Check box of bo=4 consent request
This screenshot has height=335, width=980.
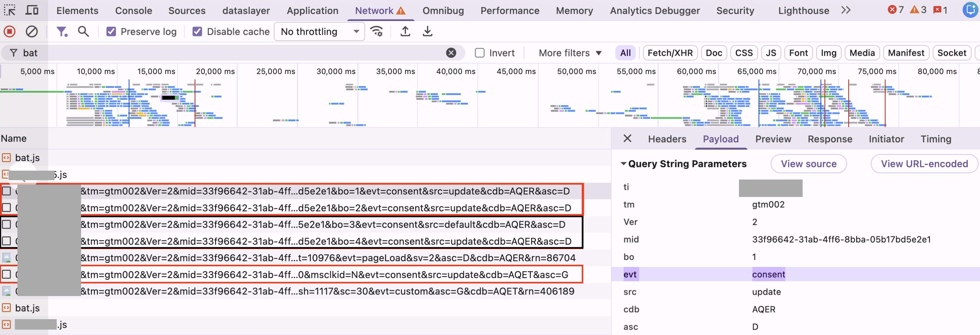6,241
